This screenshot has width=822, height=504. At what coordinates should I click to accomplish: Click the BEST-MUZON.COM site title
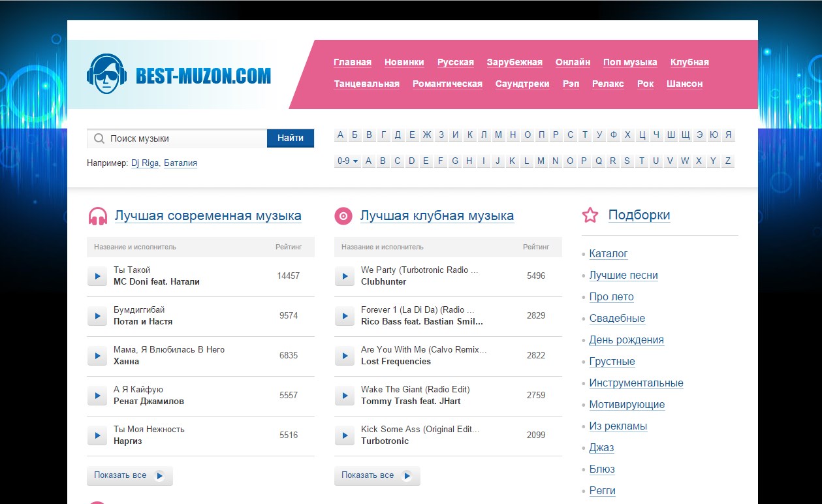point(203,76)
